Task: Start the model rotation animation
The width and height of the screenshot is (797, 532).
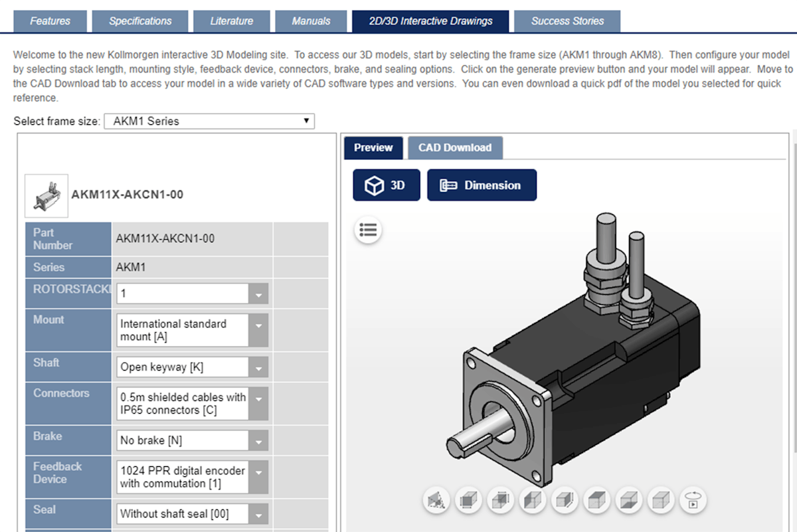Action: [x=693, y=501]
